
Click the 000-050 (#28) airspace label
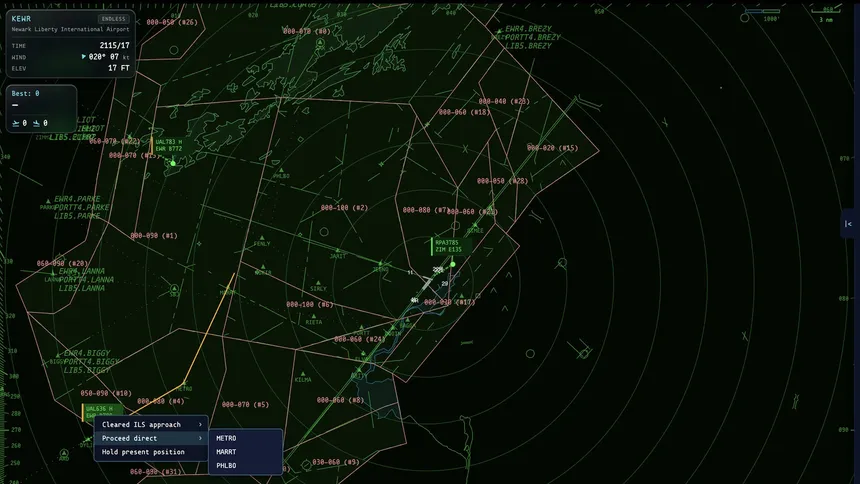[502, 181]
